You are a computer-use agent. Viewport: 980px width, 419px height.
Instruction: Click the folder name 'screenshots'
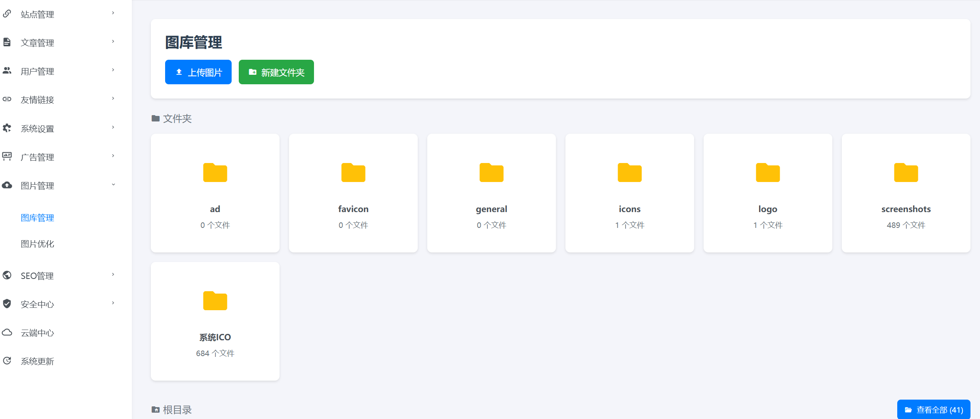pyautogui.click(x=906, y=209)
